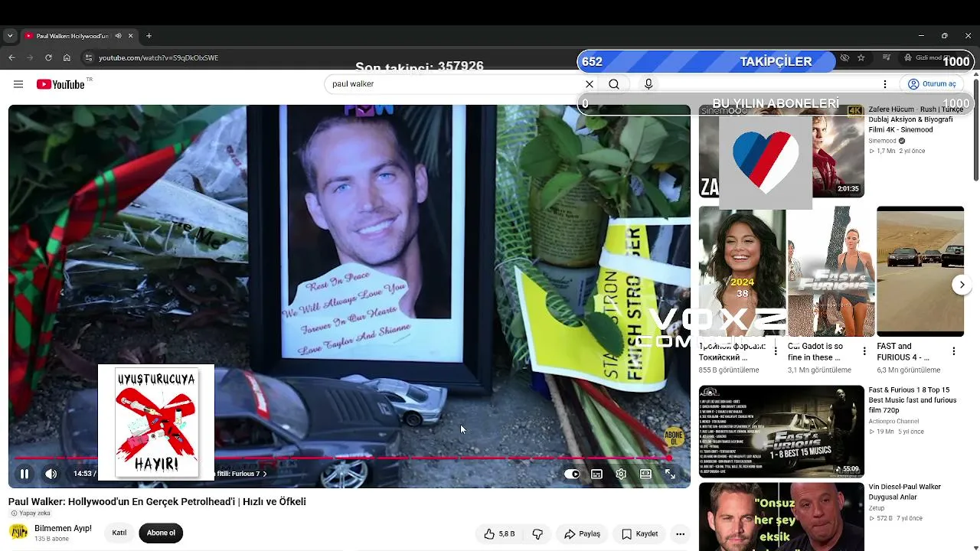Dislike the video

tap(537, 534)
